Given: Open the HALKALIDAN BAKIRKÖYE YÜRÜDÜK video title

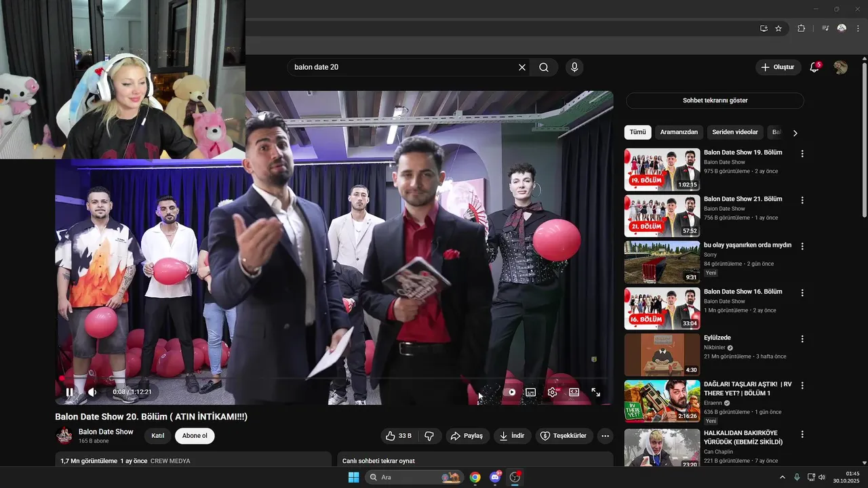Looking at the screenshot, I should tap(743, 437).
